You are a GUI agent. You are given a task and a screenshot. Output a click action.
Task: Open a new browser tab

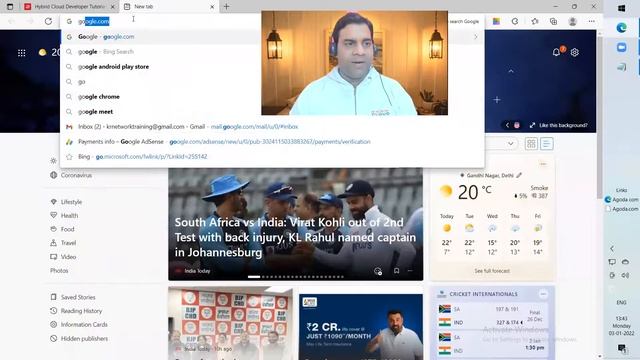[227, 7]
